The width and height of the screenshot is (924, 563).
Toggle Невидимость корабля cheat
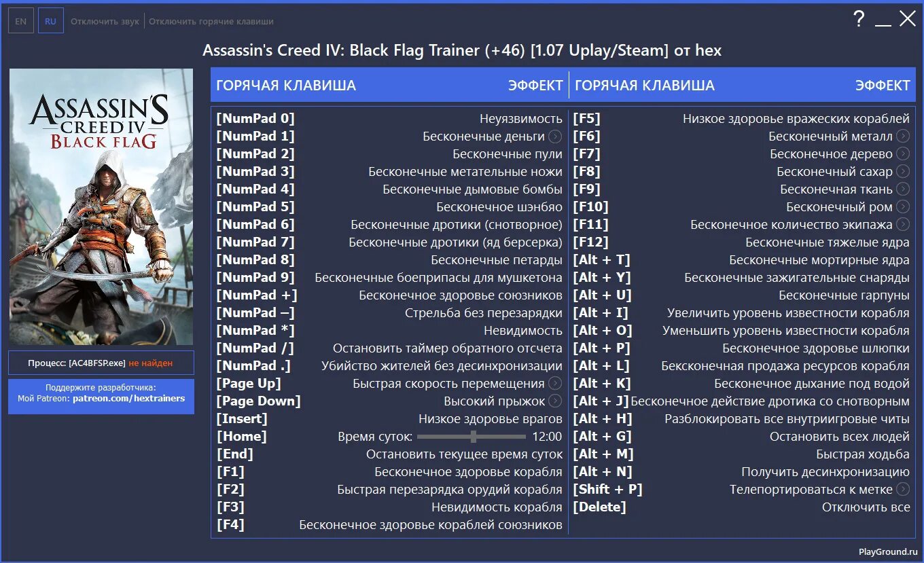497,507
